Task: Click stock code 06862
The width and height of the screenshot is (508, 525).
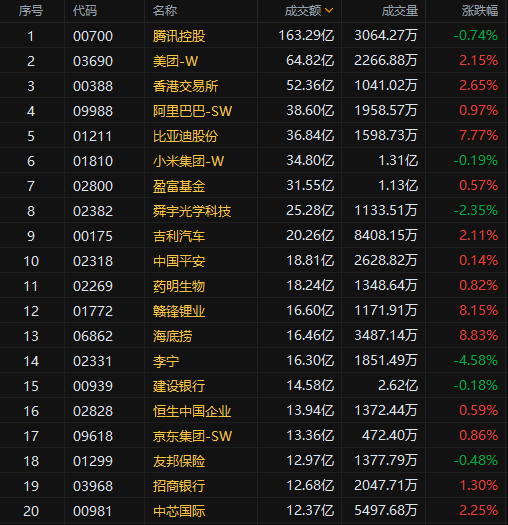Action: coord(93,336)
